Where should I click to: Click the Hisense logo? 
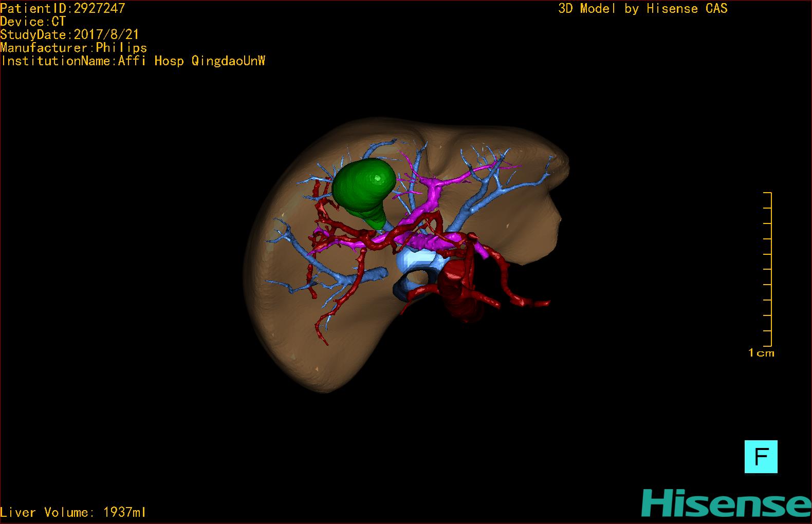click(726, 503)
